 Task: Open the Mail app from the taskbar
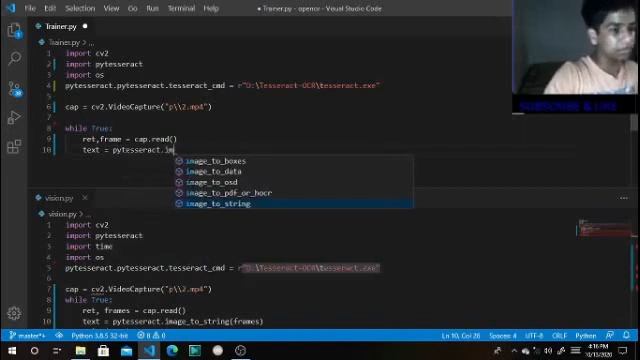point(126,351)
